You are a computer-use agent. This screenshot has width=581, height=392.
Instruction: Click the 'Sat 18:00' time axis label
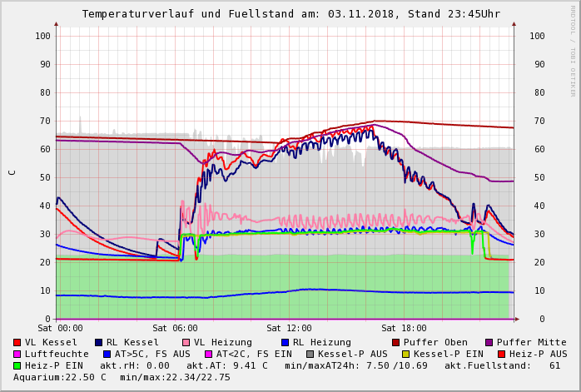coord(404,328)
